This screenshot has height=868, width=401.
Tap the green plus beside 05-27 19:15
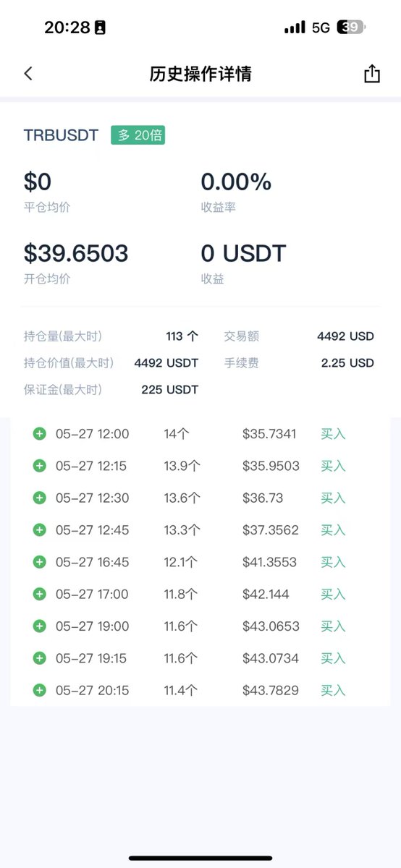pos(40,658)
